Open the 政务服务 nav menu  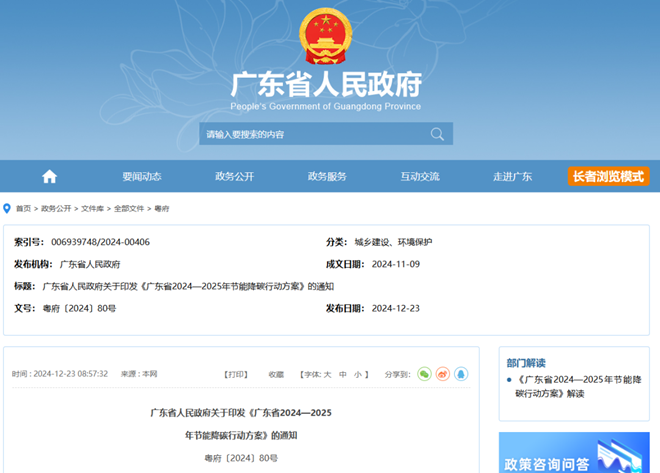pyautogui.click(x=327, y=177)
